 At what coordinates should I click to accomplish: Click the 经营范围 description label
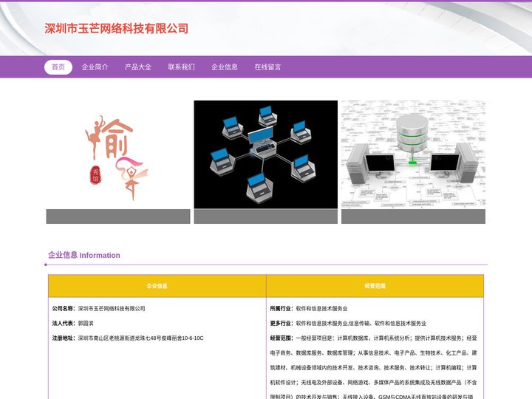point(282,338)
